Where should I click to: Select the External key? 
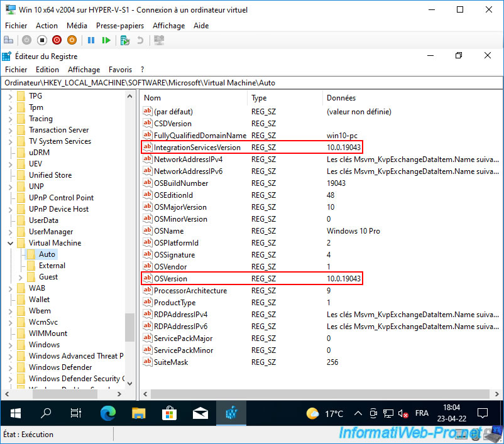click(52, 266)
